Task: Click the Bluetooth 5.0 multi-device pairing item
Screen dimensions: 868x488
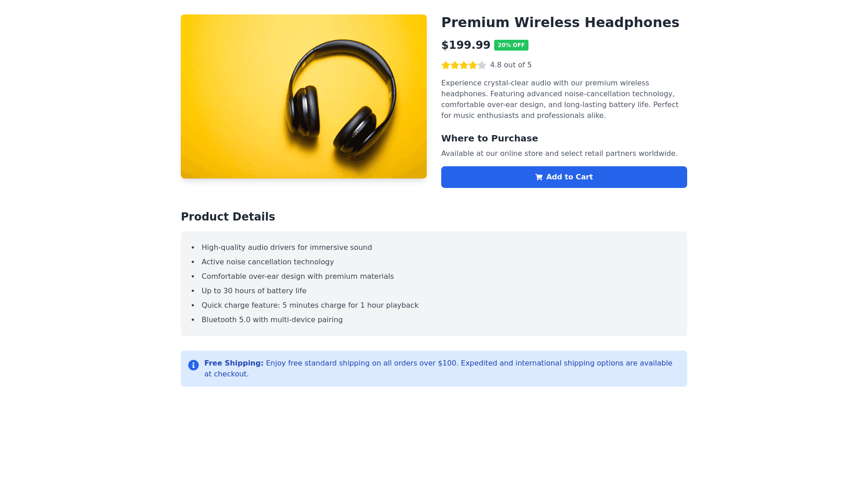Action: [272, 320]
